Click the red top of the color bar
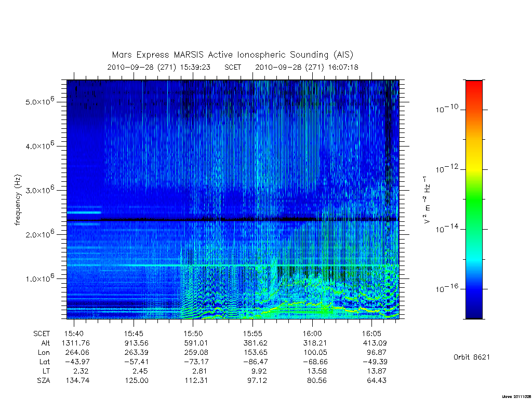Screen dimensions: 532x399 [x=474, y=86]
